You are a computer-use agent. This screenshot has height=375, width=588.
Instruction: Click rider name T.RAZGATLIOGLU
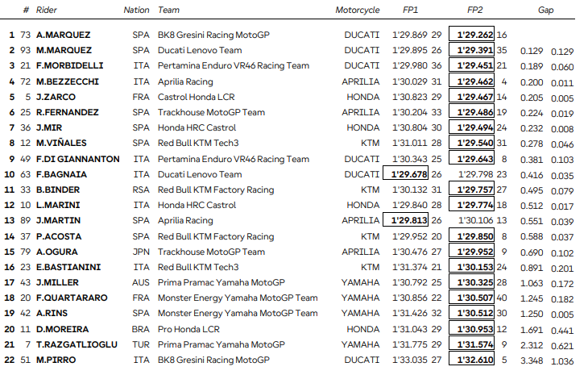click(x=77, y=344)
